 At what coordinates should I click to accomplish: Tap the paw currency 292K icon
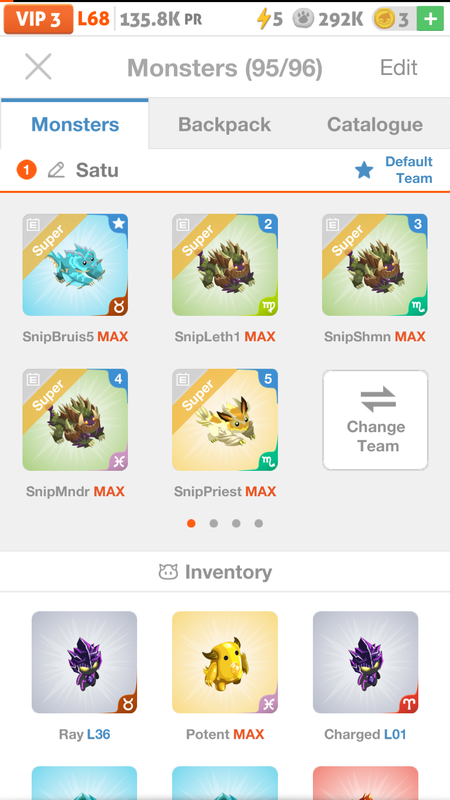click(303, 19)
